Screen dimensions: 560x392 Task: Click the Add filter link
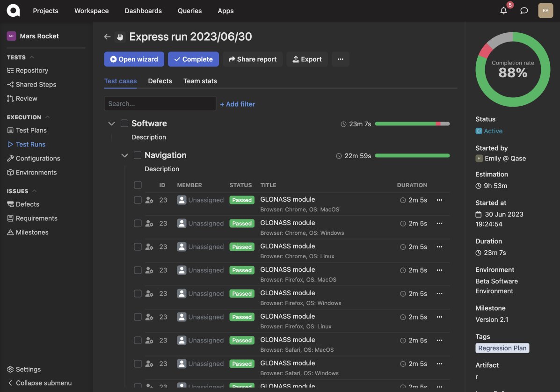point(238,104)
